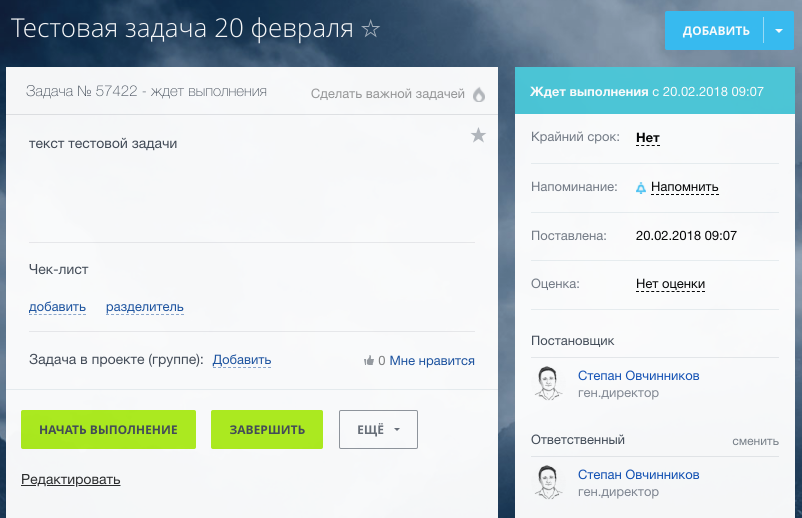Viewport: 802px width, 518px height.
Task: Click the thumbs-up like icon
Action: coord(369,361)
